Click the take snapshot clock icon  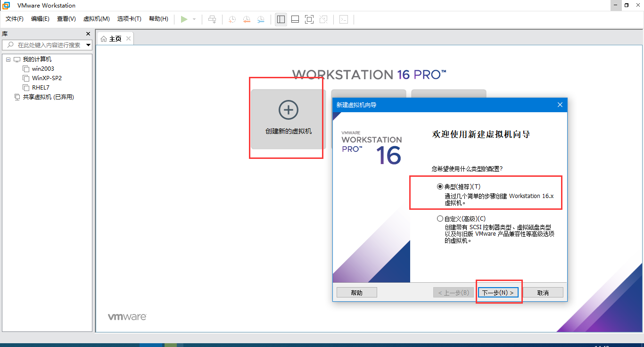tap(232, 19)
